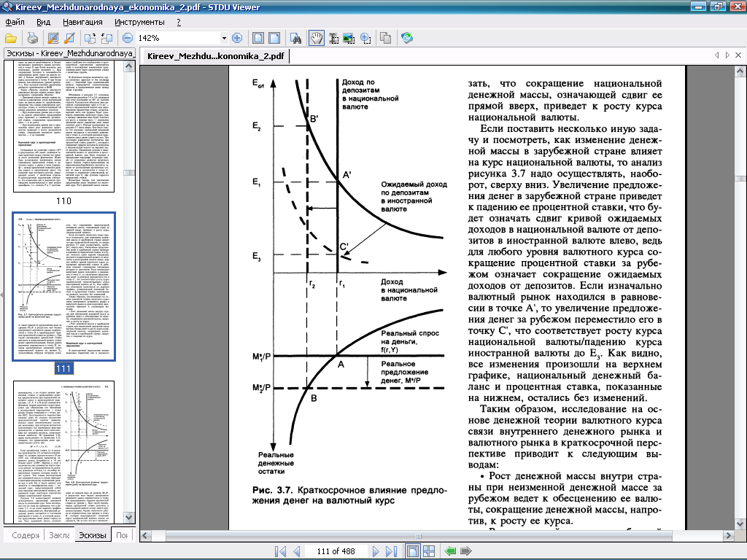747x560 pixels.
Task: Go to next page button
Action: [x=376, y=551]
